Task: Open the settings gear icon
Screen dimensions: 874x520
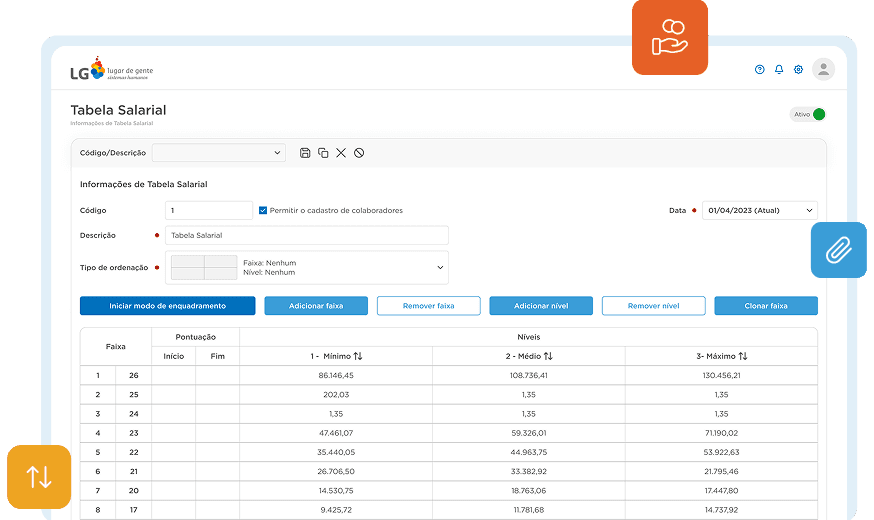Action: click(798, 70)
